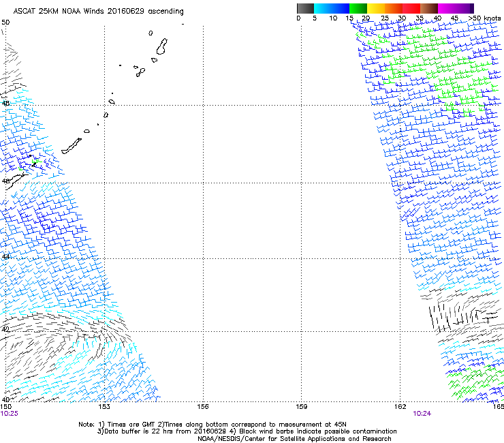Click the title 'ASCAT 25KM NOAA Winds 20160629 ascending'
Viewport: 504px width, 443px height.
coord(98,12)
